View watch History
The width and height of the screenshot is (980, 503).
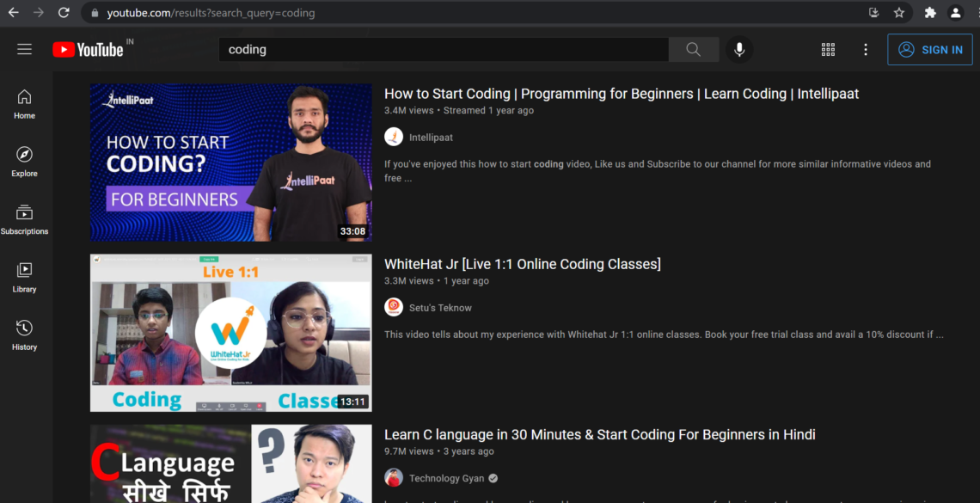tap(24, 334)
